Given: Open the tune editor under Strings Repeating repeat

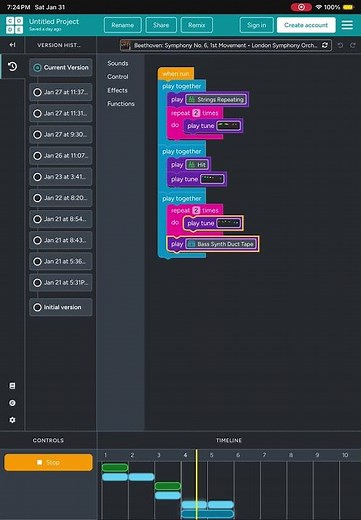Looking at the screenshot, I should click(228, 126).
